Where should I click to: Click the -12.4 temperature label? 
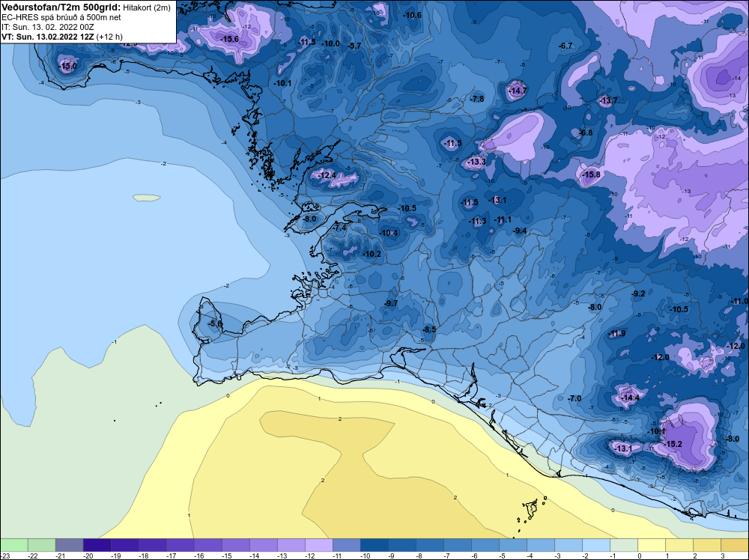327,176
